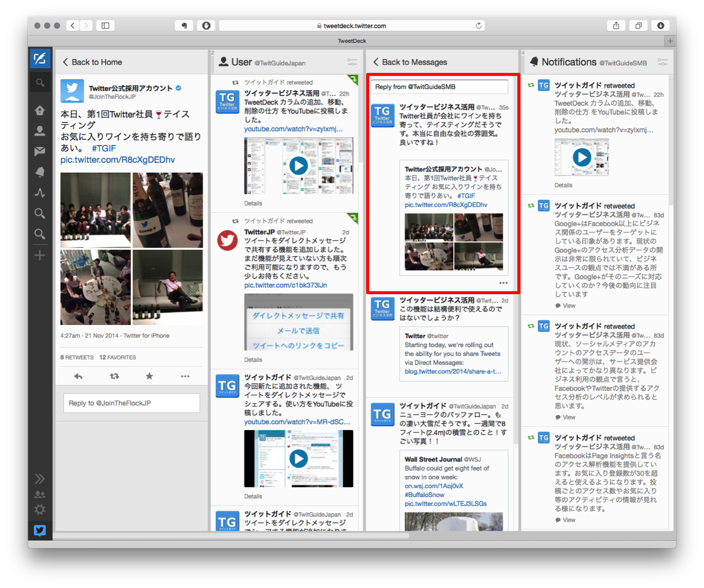The width and height of the screenshot is (704, 588).
Task: Click the Add Column plus icon
Action: (x=40, y=255)
